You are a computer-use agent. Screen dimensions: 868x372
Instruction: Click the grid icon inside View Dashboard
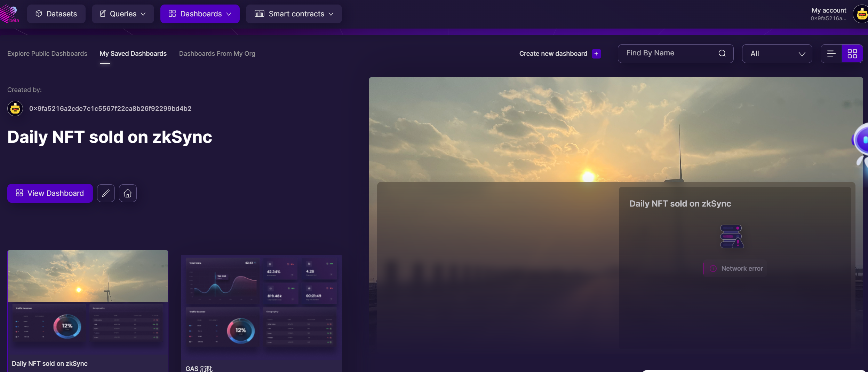[x=19, y=193]
